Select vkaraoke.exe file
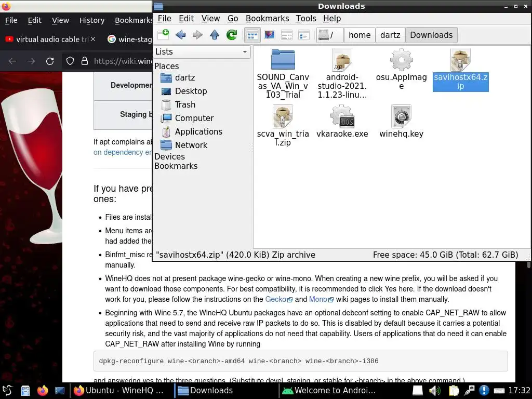 click(342, 122)
